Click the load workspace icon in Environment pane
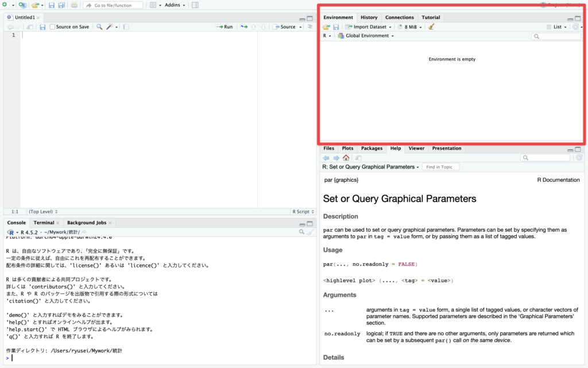Image resolution: width=588 pixels, height=368 pixels. pos(326,27)
